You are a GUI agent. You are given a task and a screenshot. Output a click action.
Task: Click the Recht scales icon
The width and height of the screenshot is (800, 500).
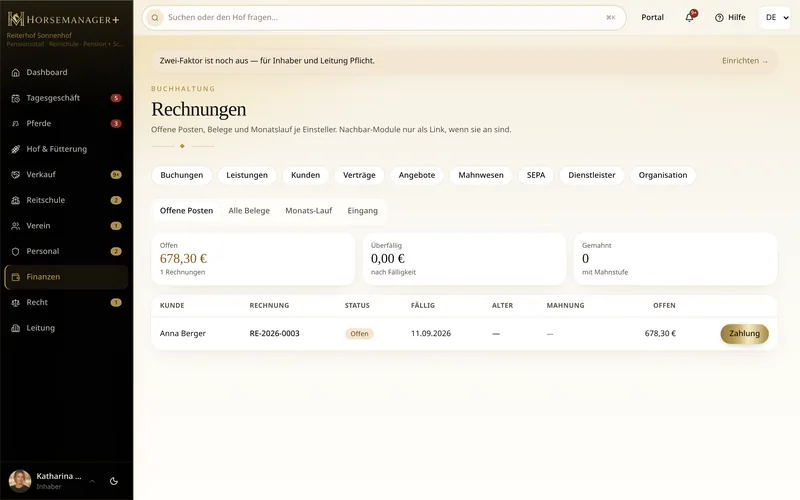(x=16, y=302)
